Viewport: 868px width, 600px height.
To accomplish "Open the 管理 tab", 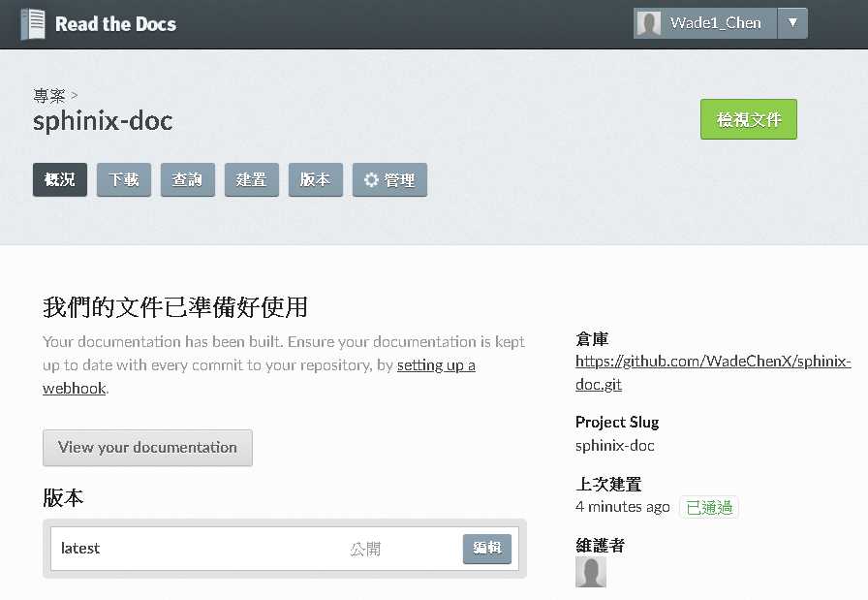I will pos(389,179).
